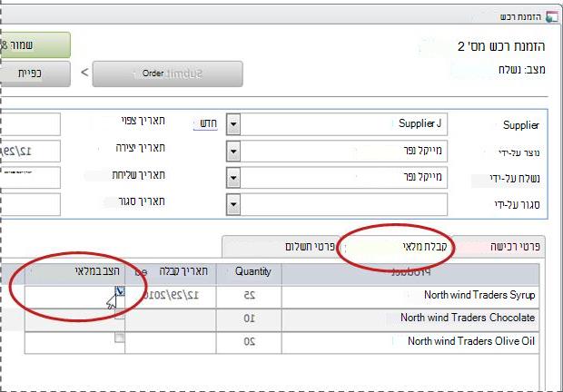Select North wind Traders Olive Oil cell
The image size is (563, 392).
pos(410,342)
